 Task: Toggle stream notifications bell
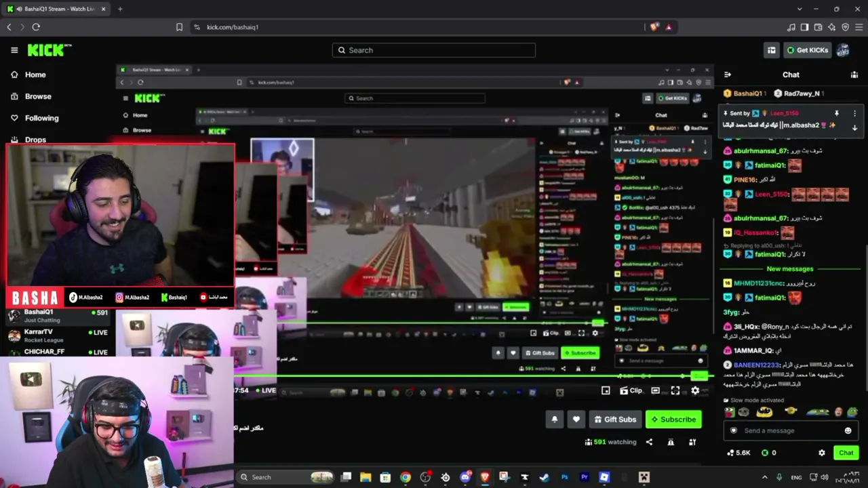[x=554, y=420]
